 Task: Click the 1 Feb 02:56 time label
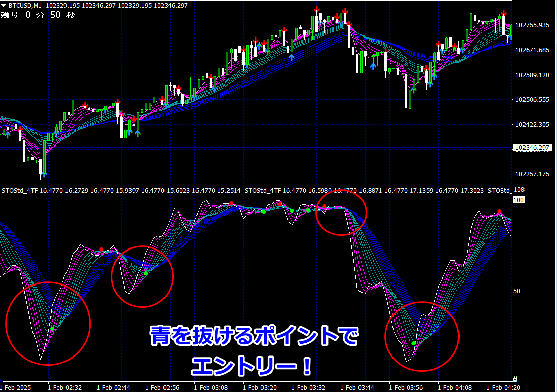coord(162,388)
